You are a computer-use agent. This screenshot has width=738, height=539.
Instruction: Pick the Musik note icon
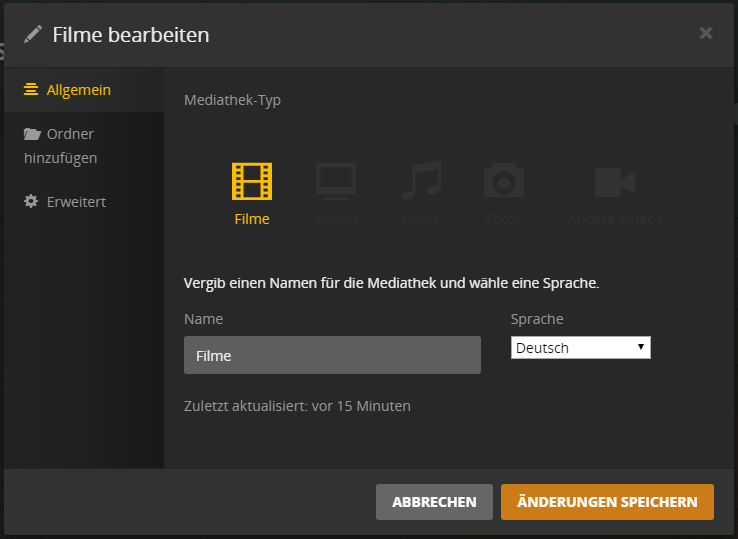point(421,180)
